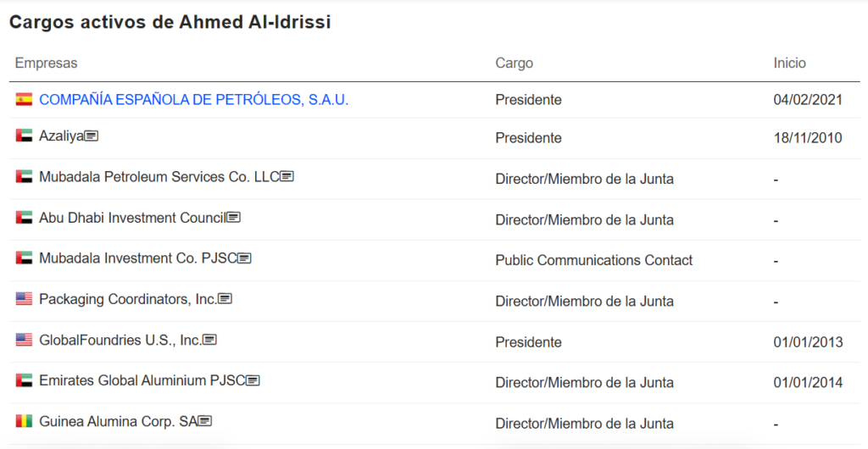Screen dimensions: 868x449
Task: Click the Public Communications Contact cell
Action: click(594, 260)
